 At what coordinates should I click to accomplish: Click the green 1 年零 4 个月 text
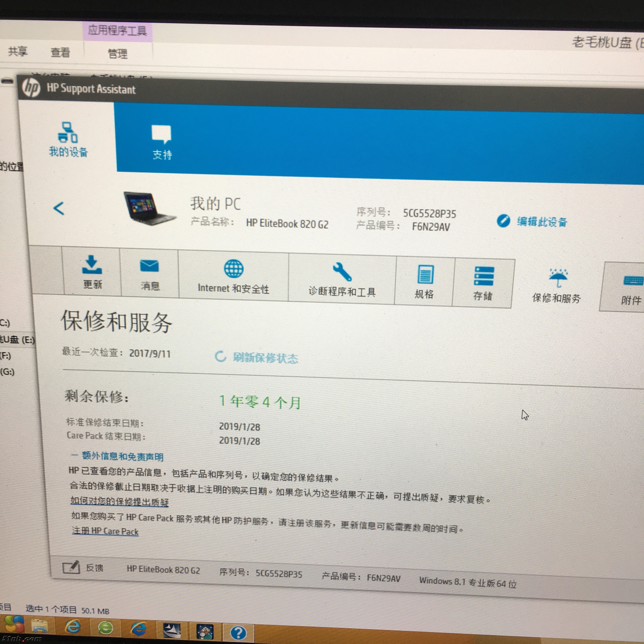tap(260, 402)
